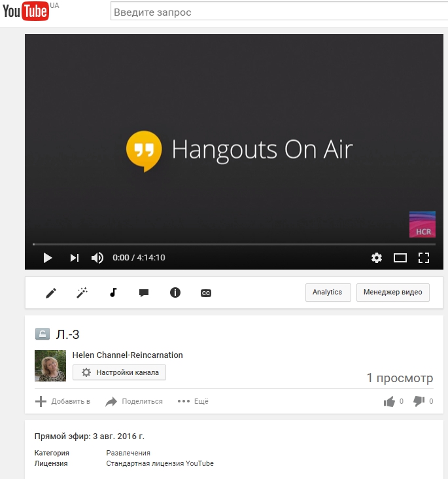Open the audio music note tool
This screenshot has height=479, width=448.
(x=113, y=293)
